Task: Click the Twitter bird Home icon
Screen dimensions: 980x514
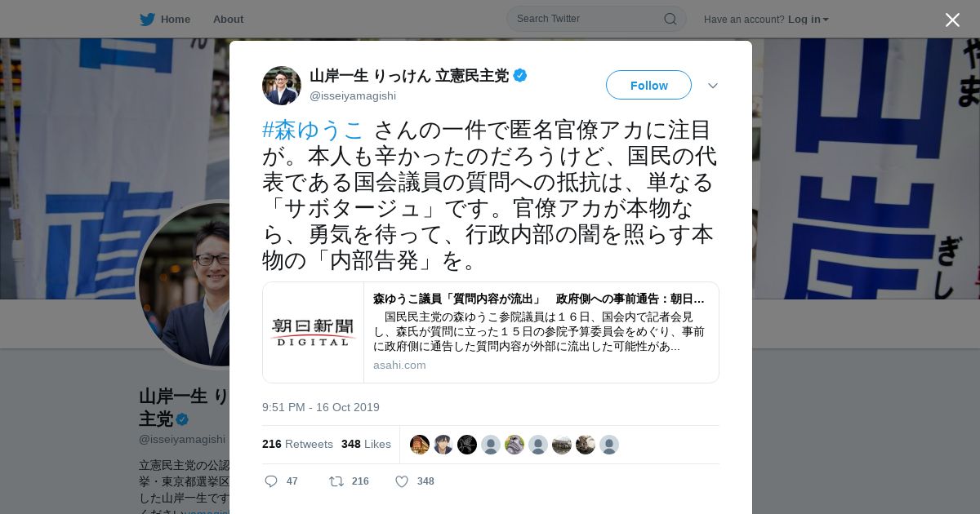Action: (x=147, y=20)
